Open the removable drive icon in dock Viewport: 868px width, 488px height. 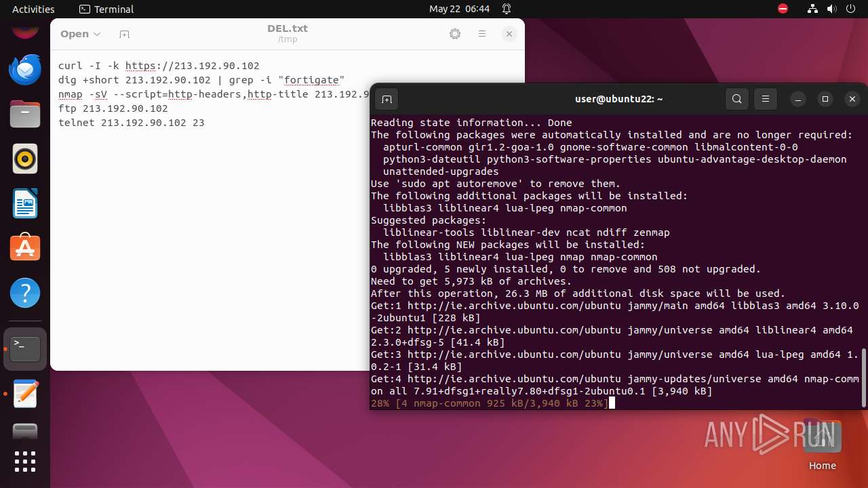tap(25, 431)
